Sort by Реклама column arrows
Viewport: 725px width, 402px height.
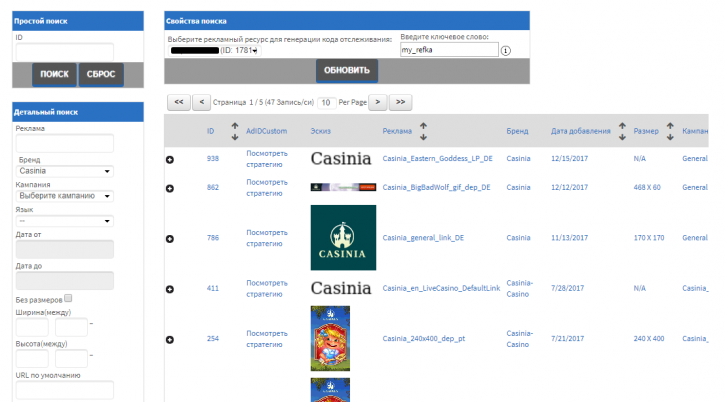click(x=423, y=131)
